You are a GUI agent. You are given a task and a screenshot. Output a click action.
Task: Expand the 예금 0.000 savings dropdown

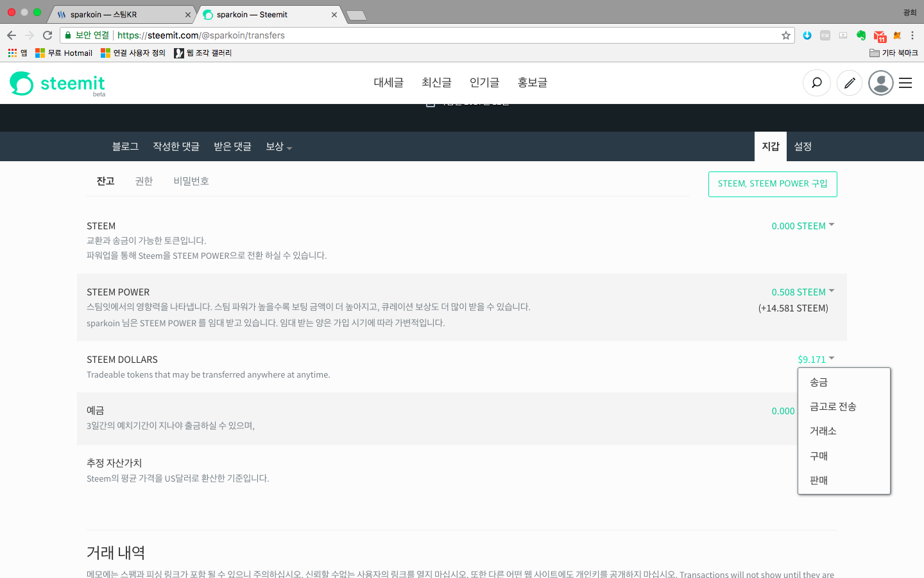(x=783, y=411)
